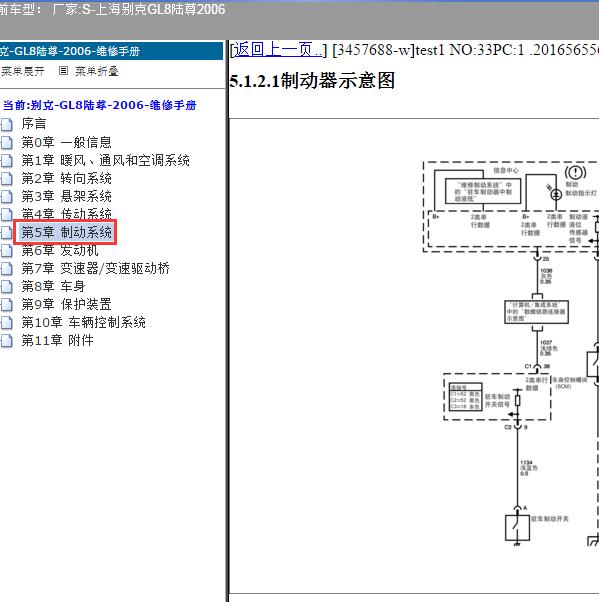Click 菜单折叠 to collapse menu
599x602 pixels.
pos(97,71)
